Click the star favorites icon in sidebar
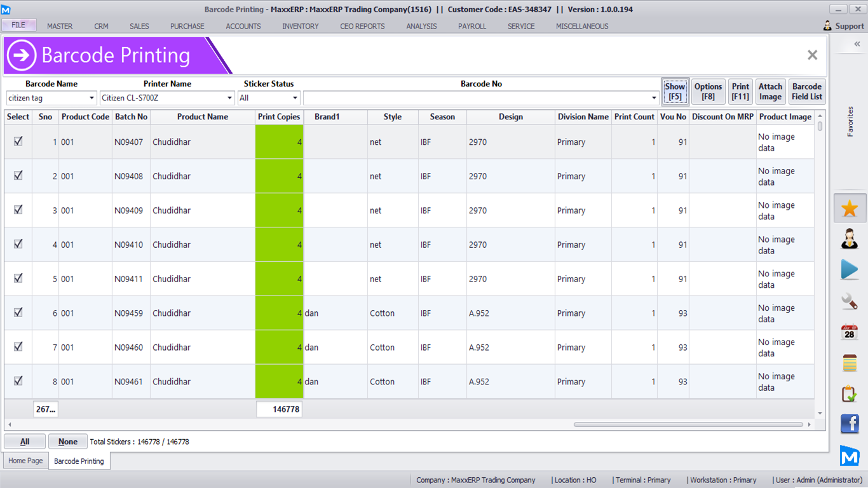868x488 pixels. (850, 208)
